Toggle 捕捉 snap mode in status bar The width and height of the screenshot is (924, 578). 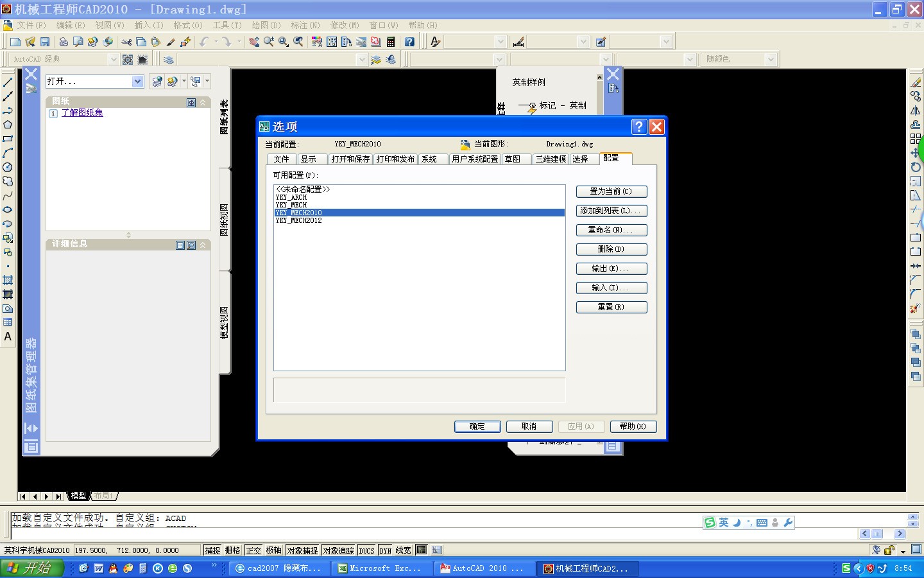click(212, 550)
